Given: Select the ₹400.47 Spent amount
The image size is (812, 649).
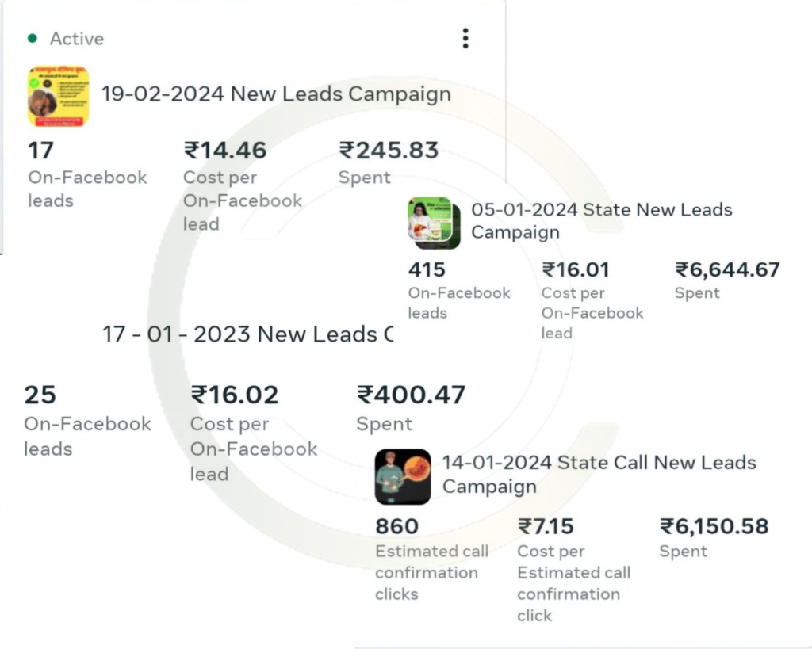Looking at the screenshot, I should pyautogui.click(x=411, y=395).
